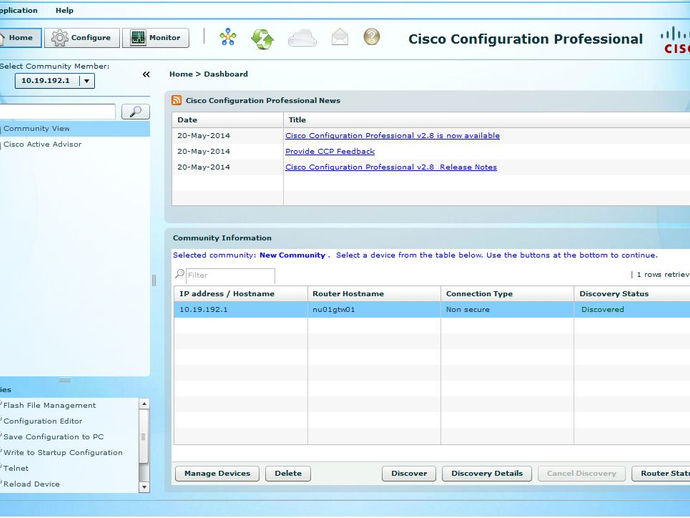Select Save Configuration to PC
This screenshot has width=690, height=518.
[x=53, y=437]
